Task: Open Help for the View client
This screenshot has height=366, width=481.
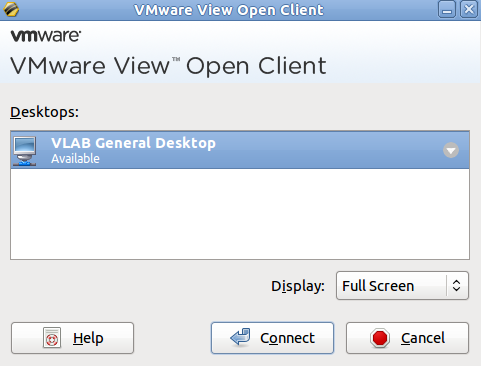Action: [72, 338]
